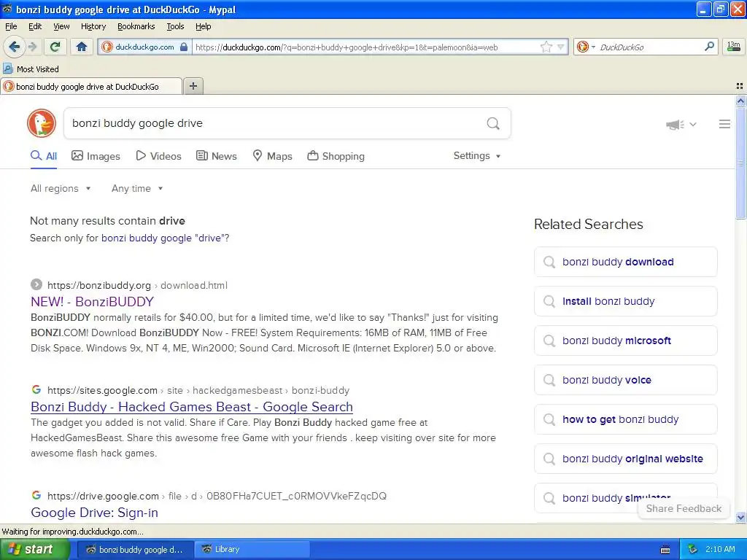This screenshot has width=747, height=560.
Task: Click the network tray icon near clock
Action: (x=693, y=549)
